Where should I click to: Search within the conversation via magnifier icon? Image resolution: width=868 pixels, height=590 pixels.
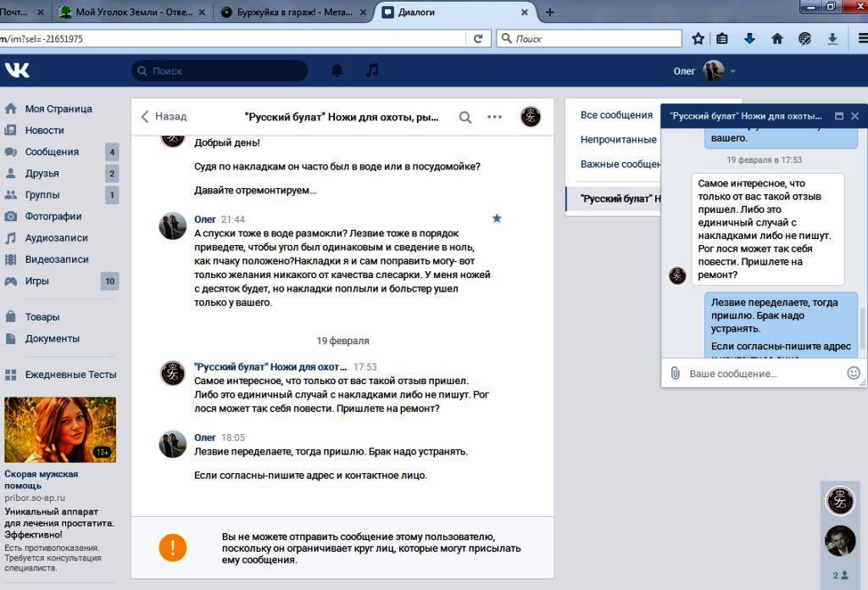pos(465,117)
